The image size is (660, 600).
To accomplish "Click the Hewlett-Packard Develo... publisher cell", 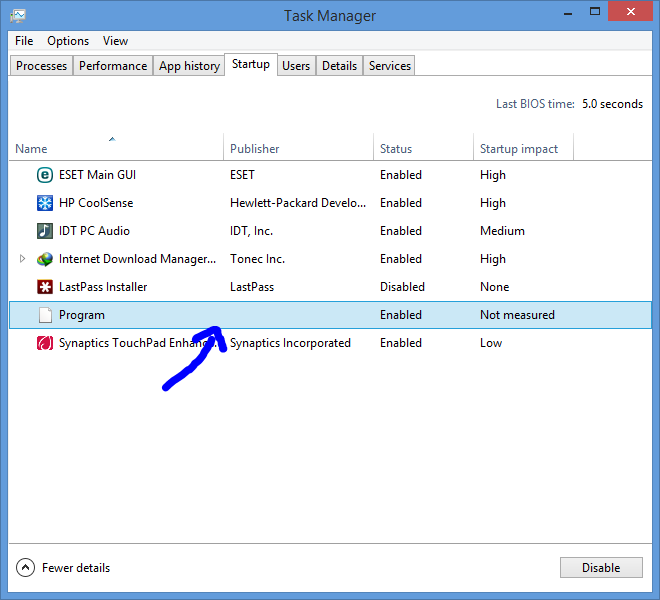I will coord(298,203).
